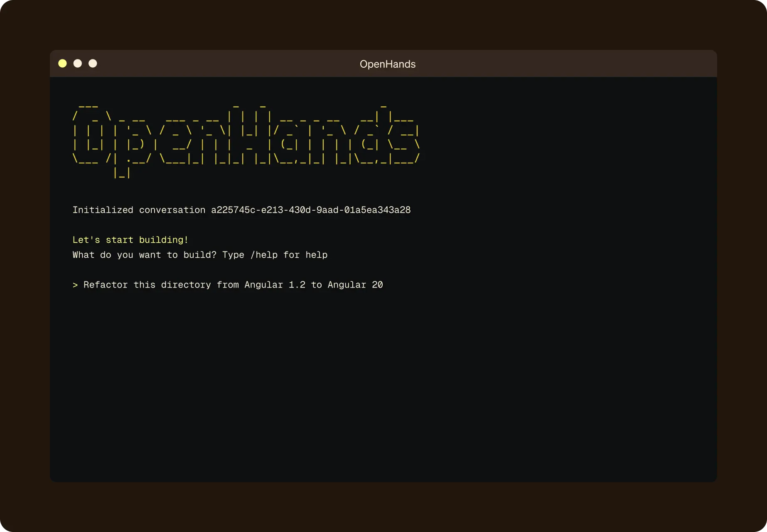
Task: Click the middle window control dot
Action: pos(78,63)
